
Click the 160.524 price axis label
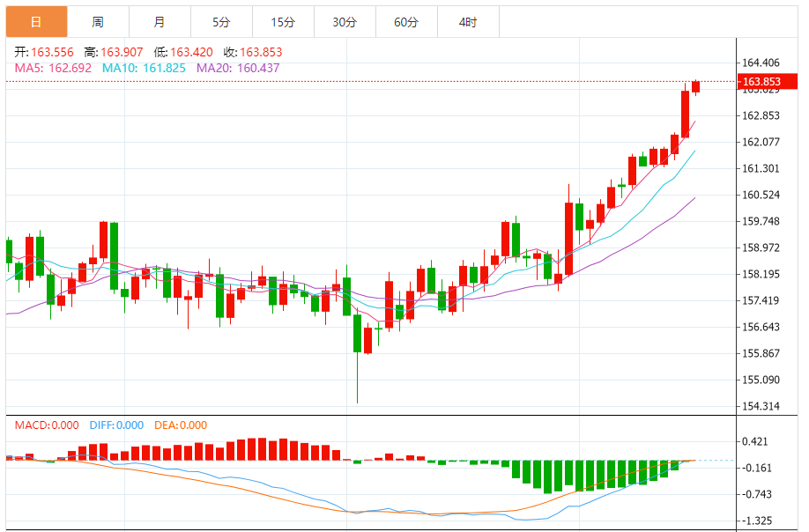pos(761,195)
